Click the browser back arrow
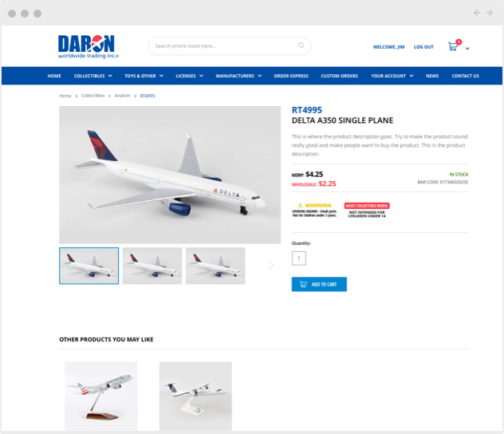The width and height of the screenshot is (504, 434). (477, 13)
